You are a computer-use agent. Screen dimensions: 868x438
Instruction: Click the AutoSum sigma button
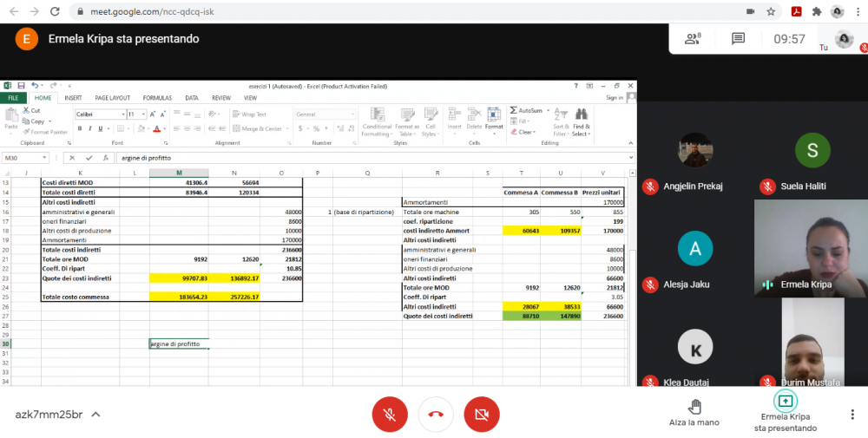(527, 111)
